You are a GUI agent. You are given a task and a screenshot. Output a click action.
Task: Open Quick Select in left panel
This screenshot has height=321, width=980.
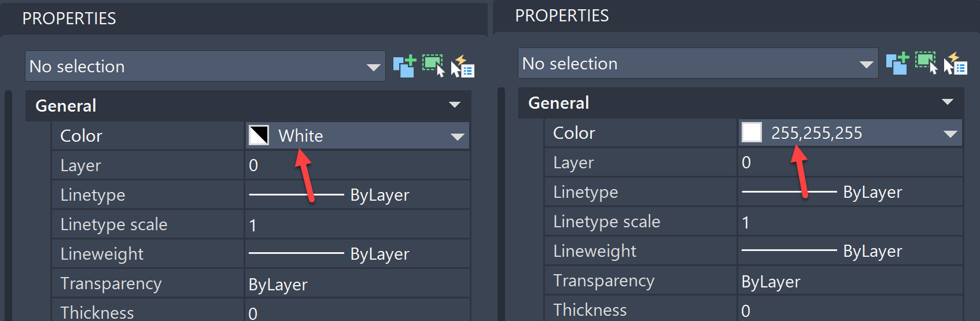pos(463,66)
